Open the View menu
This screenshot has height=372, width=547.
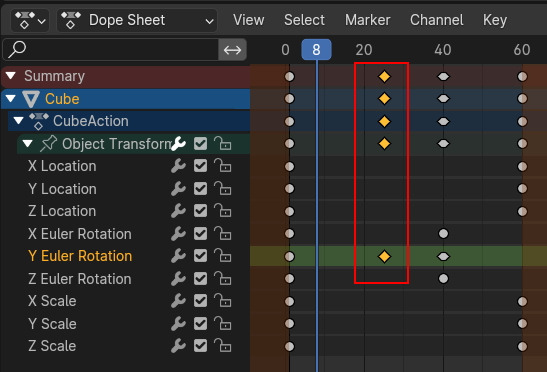click(x=248, y=20)
